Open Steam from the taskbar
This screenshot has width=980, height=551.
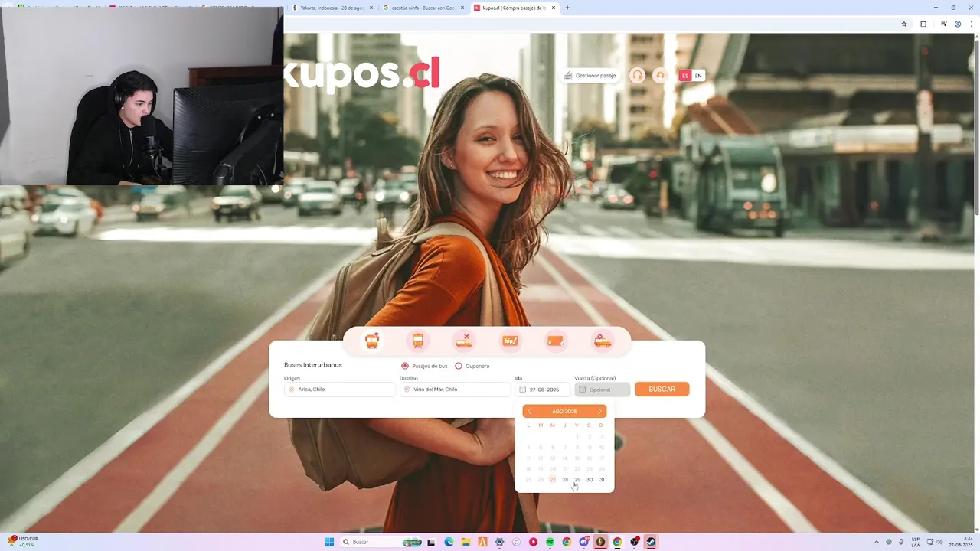[651, 542]
